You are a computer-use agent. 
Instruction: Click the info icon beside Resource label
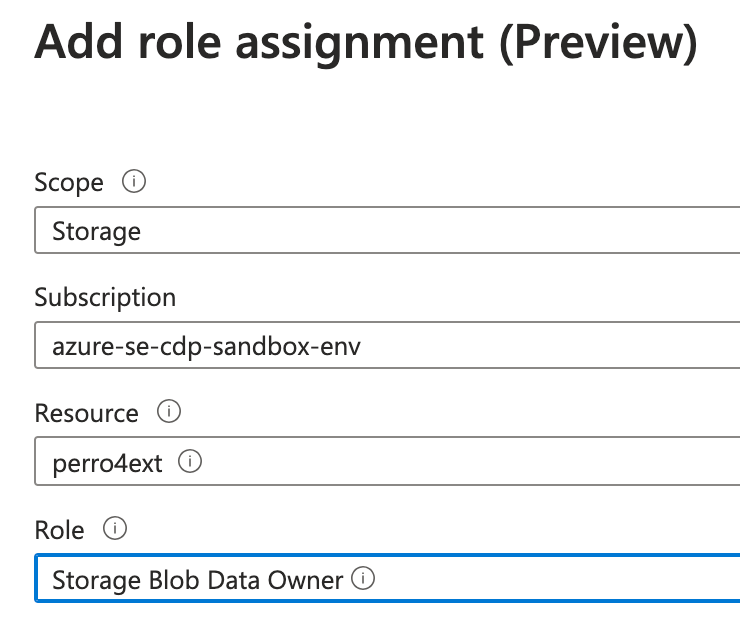169,411
